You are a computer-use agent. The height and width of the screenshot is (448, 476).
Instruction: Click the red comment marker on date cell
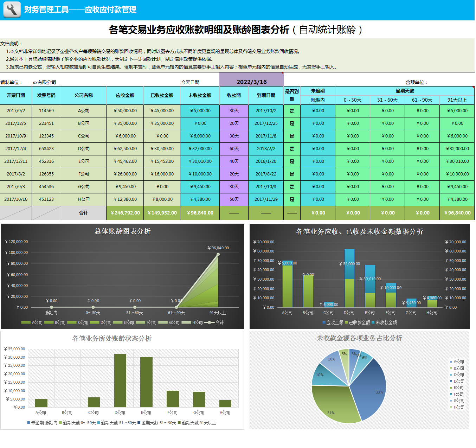pyautogui.click(x=282, y=73)
